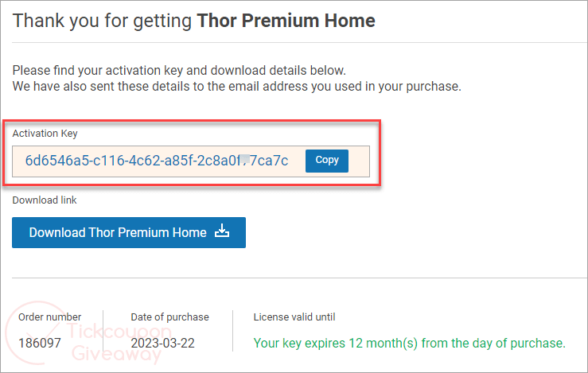Click the Giveaway watermark text
The height and width of the screenshot is (373, 588).
click(x=115, y=353)
